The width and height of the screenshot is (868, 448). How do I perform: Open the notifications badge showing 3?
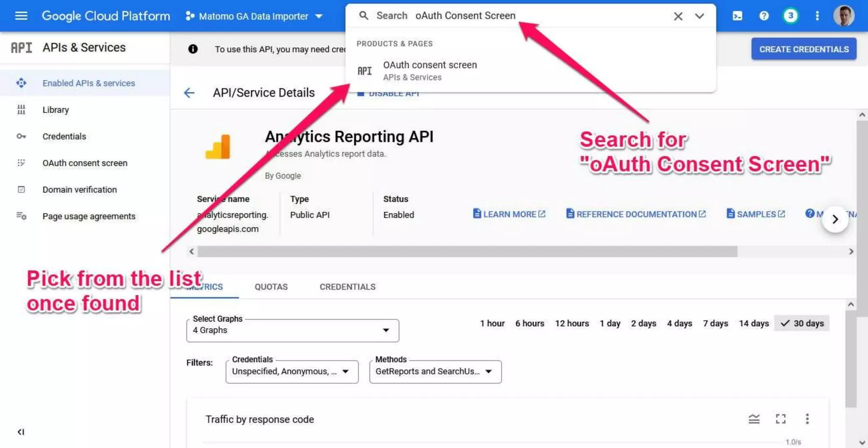pos(790,16)
